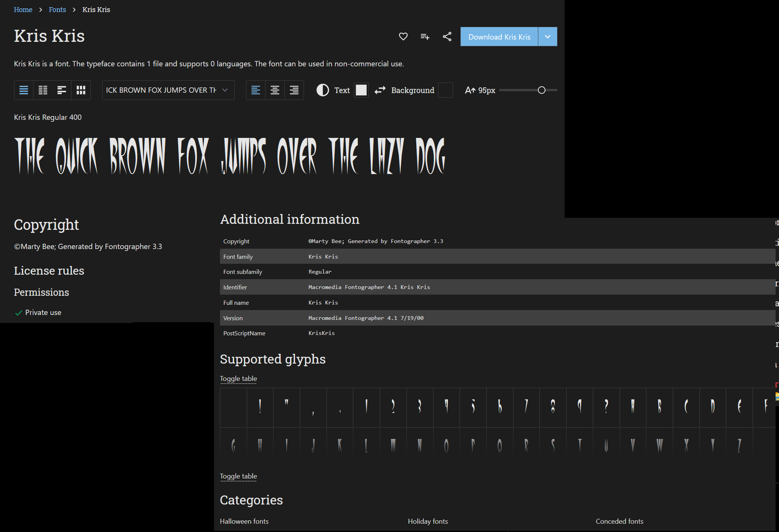Align preview text left

[256, 90]
